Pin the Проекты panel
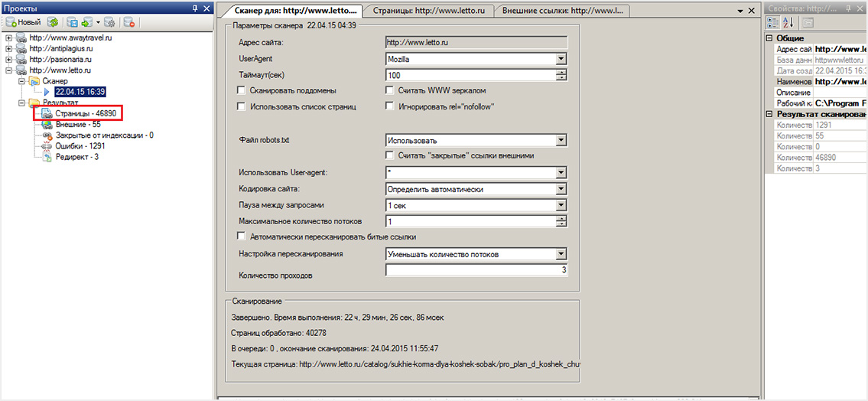The width and height of the screenshot is (868, 401). (x=194, y=8)
